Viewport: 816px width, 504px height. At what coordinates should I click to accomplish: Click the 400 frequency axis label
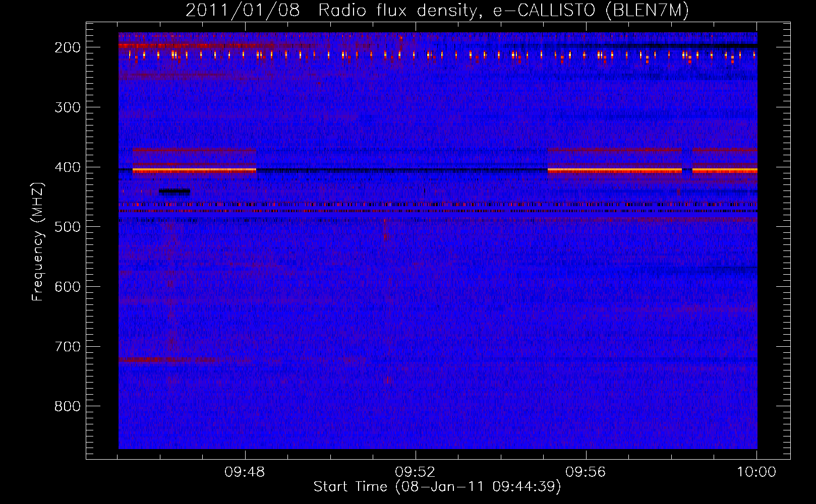coord(68,167)
